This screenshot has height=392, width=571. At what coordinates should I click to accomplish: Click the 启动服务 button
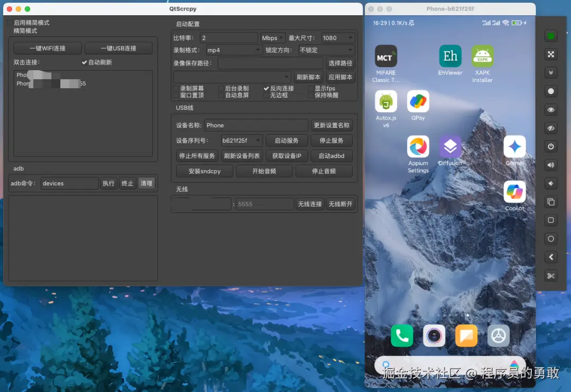coord(287,141)
